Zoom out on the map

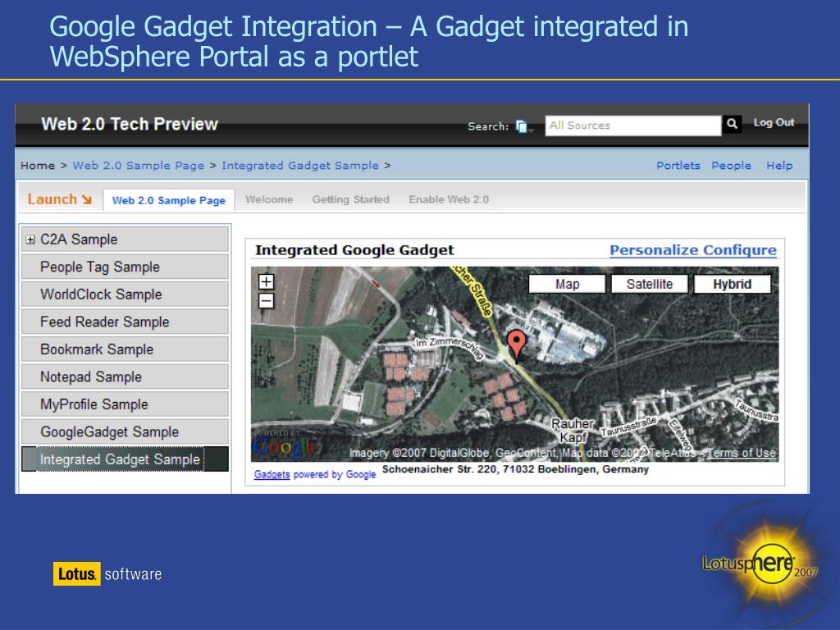(x=267, y=300)
